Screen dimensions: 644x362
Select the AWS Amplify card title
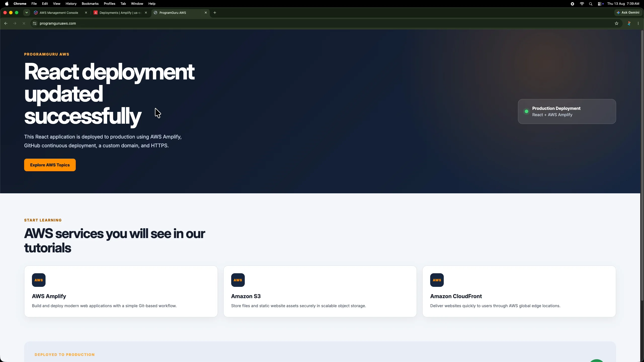tap(49, 296)
